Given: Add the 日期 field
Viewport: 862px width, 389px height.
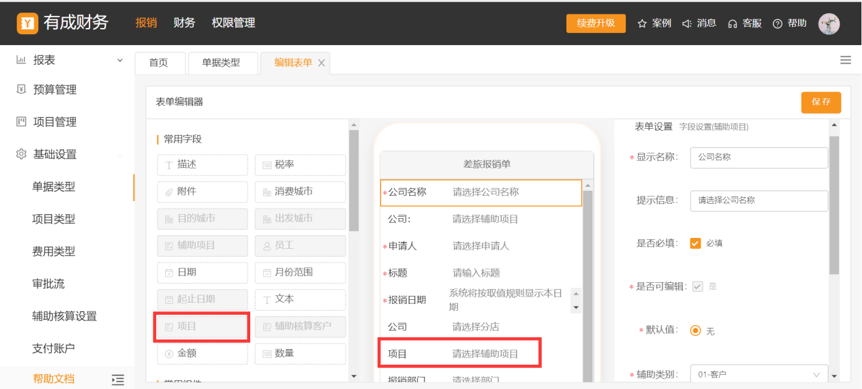Looking at the screenshot, I should [x=202, y=273].
